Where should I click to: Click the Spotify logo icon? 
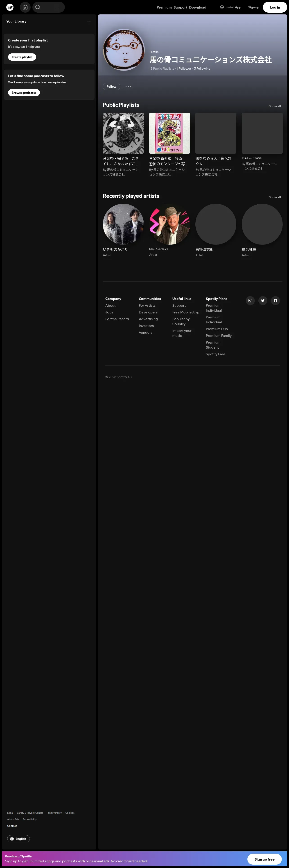pyautogui.click(x=10, y=7)
